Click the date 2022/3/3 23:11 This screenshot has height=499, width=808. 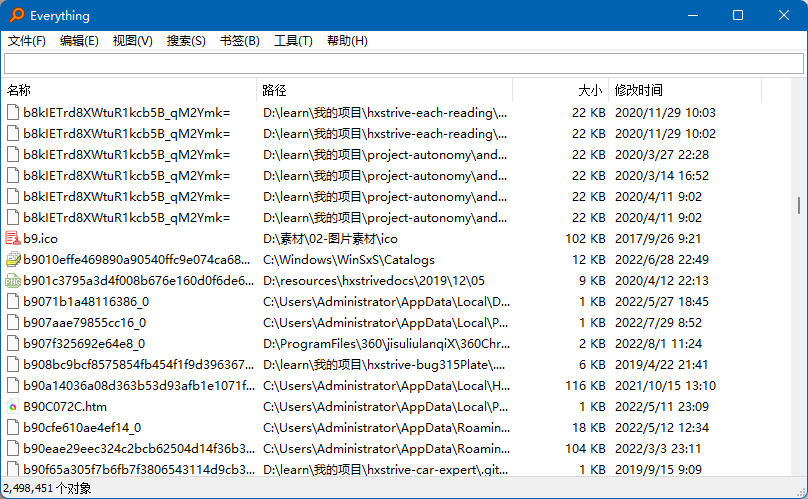[x=658, y=448]
